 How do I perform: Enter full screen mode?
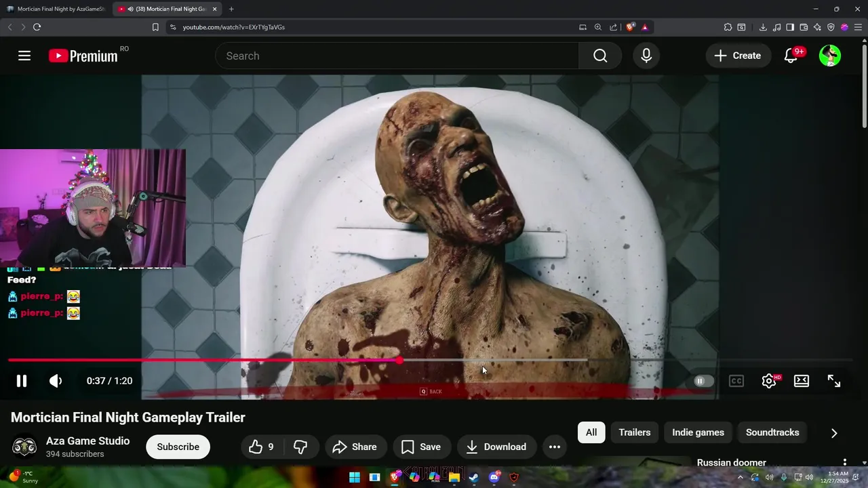point(834,381)
